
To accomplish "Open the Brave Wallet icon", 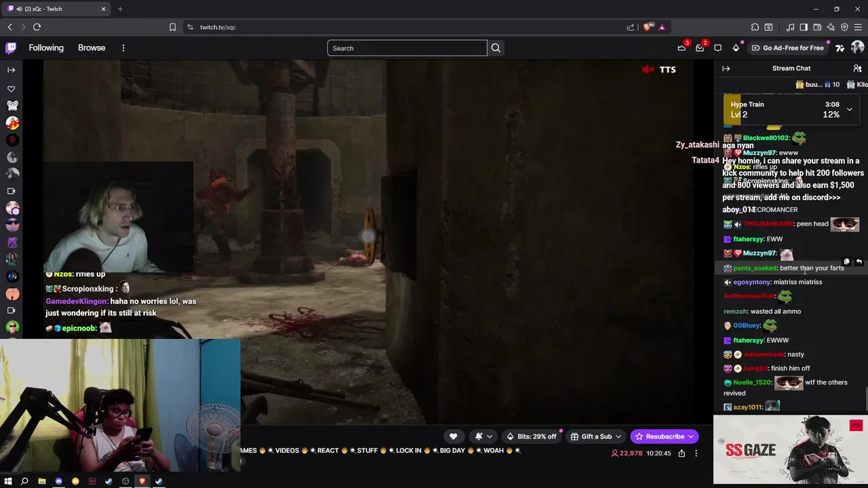I will coord(817,27).
